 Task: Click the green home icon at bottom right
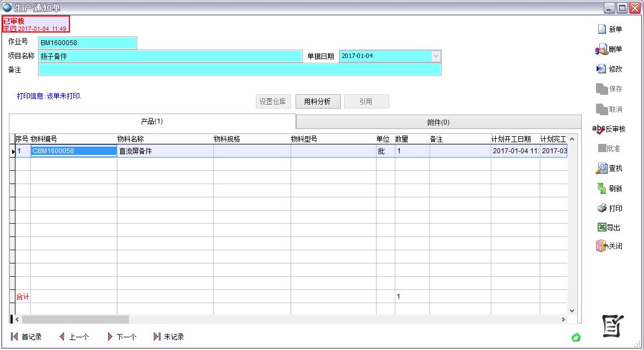point(576,337)
